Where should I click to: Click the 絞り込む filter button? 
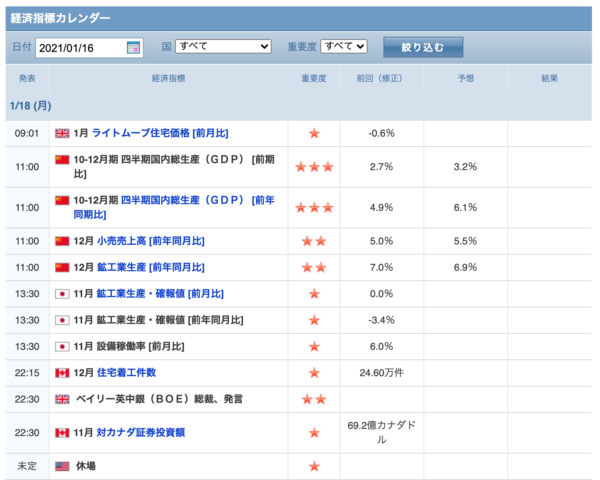pyautogui.click(x=423, y=47)
